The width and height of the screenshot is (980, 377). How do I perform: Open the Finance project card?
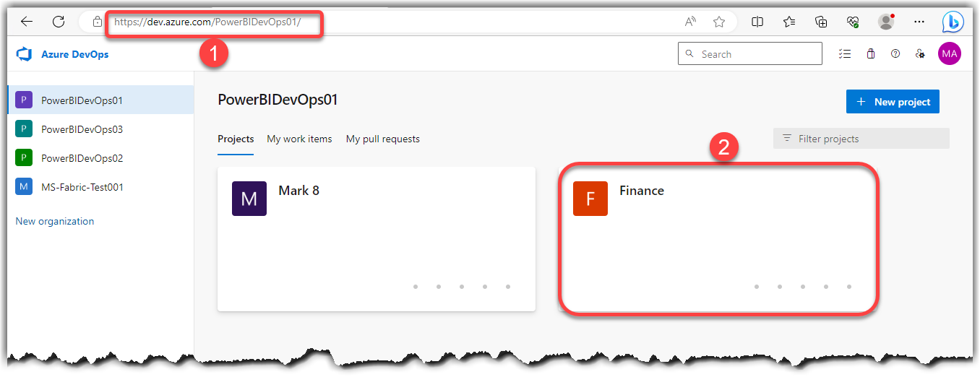coord(719,238)
